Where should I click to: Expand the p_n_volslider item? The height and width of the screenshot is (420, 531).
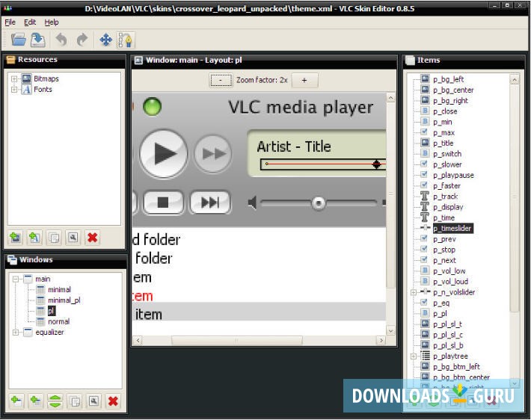click(414, 292)
